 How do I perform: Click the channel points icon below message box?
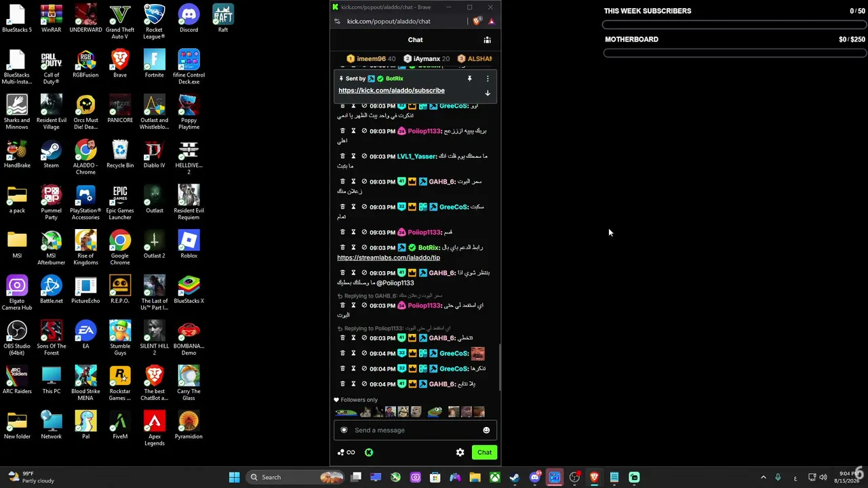[346, 452]
